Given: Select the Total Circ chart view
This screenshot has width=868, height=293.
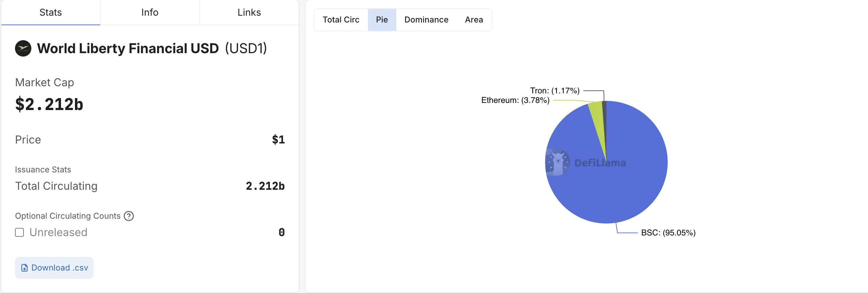Looking at the screenshot, I should click(341, 20).
